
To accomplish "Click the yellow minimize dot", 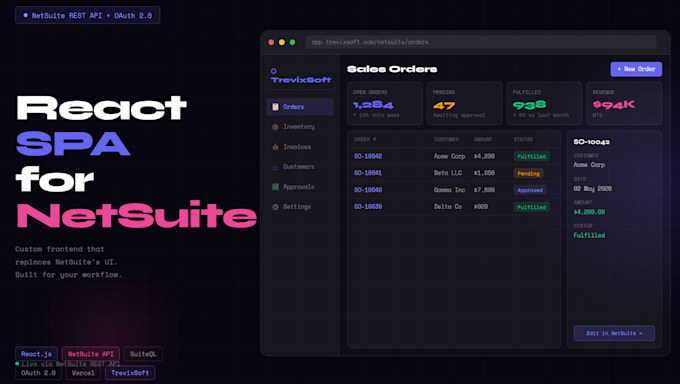I will (282, 42).
